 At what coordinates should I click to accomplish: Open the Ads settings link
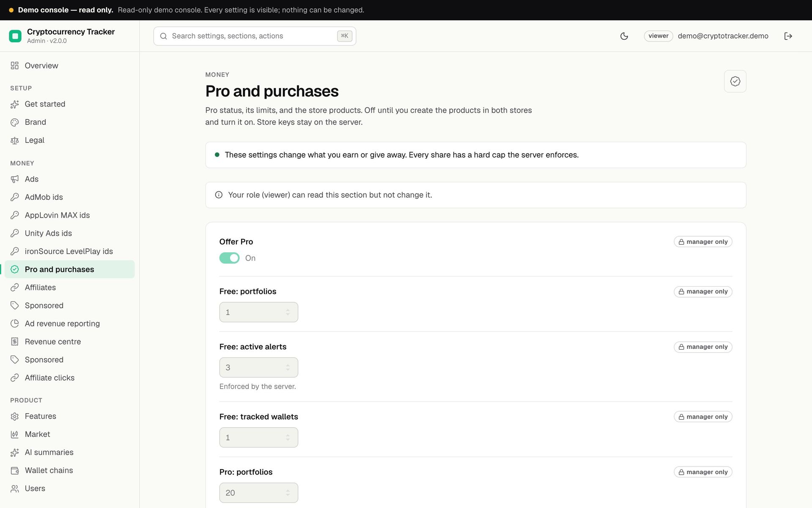coord(70,179)
